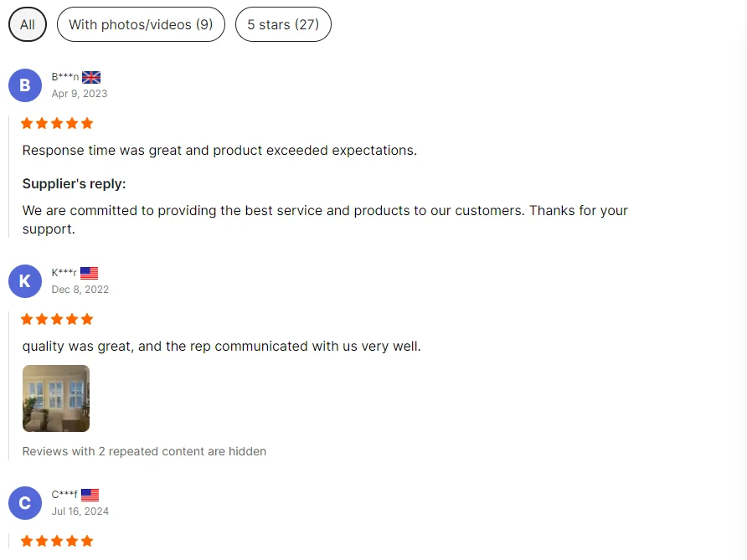Filter reviews with photos/videos (9)
The height and width of the screenshot is (560, 747).
pos(141,24)
